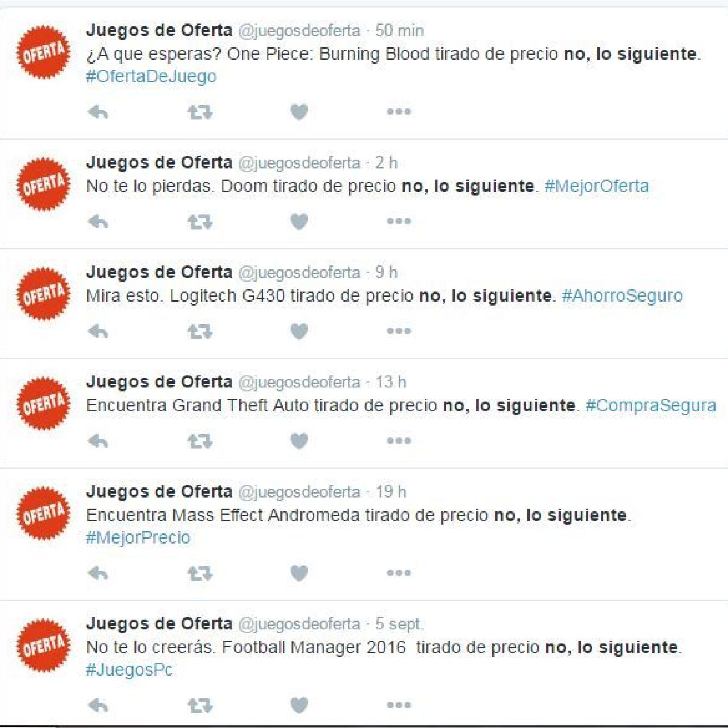Reply to the Mass Effect Andromeda tweet
This screenshot has width=728, height=728.
point(98,573)
